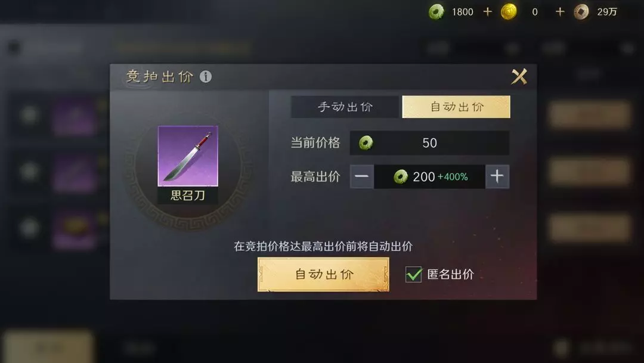Image resolution: width=644 pixels, height=363 pixels.
Task: Increase the 最高出价 with plus button
Action: [497, 176]
